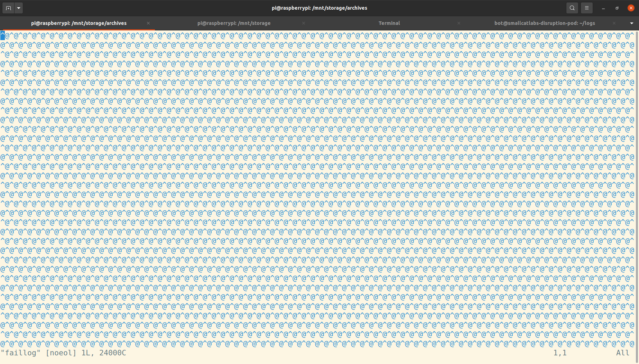Open a new terminal tab

9,8
